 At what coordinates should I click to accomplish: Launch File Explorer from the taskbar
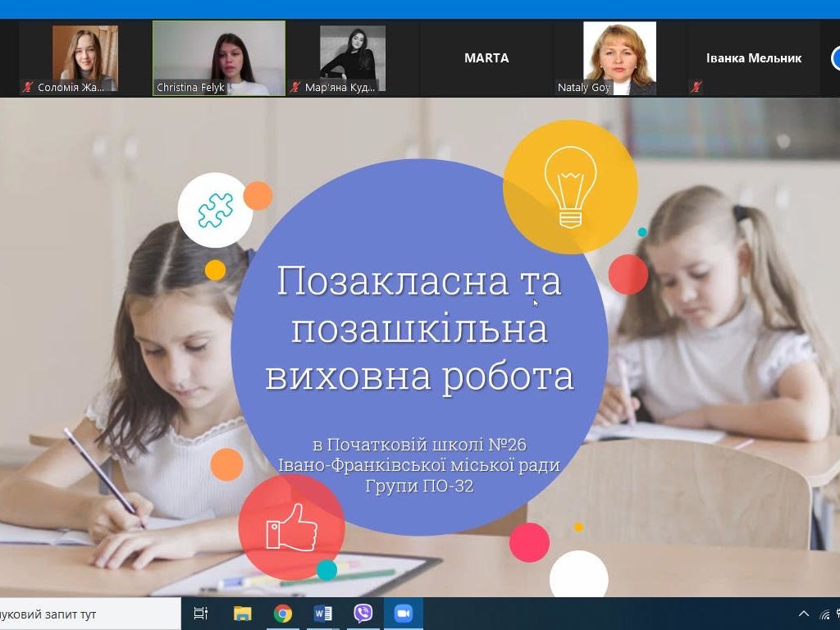click(242, 614)
